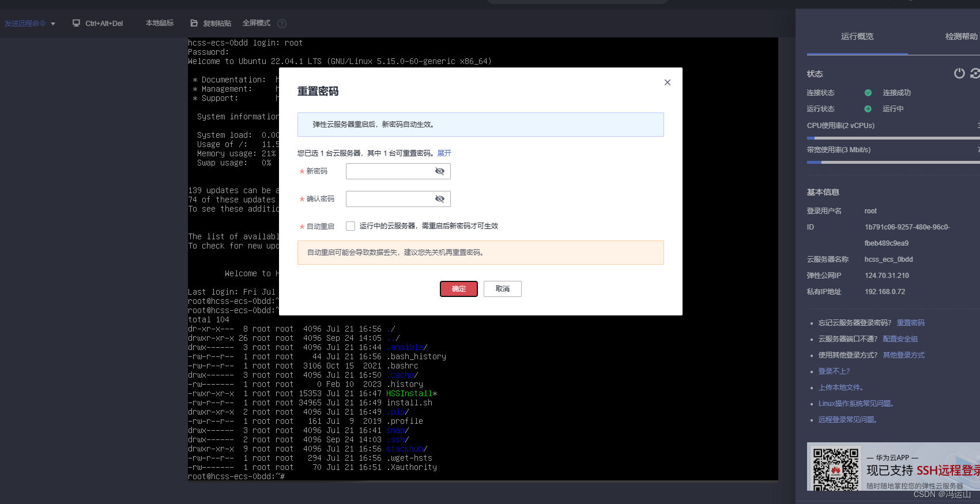Click .wget-hsts in the terminal listing
This screenshot has height=504, width=980.
pyautogui.click(x=409, y=458)
